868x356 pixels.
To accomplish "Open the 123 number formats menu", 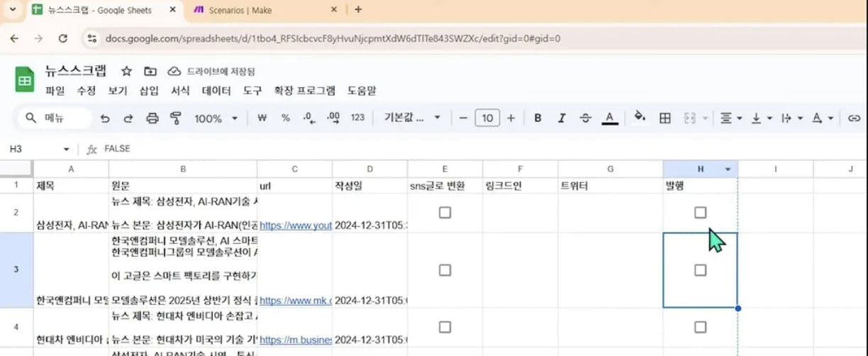I will coord(358,118).
